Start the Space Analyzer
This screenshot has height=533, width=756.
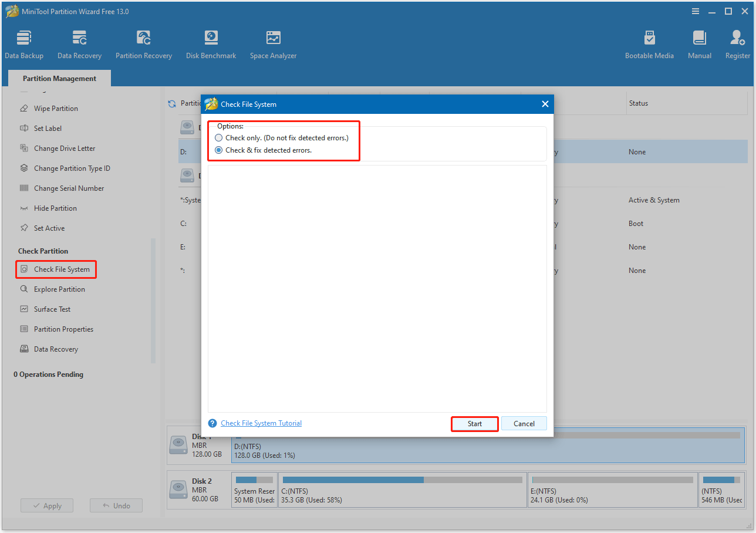[273, 44]
